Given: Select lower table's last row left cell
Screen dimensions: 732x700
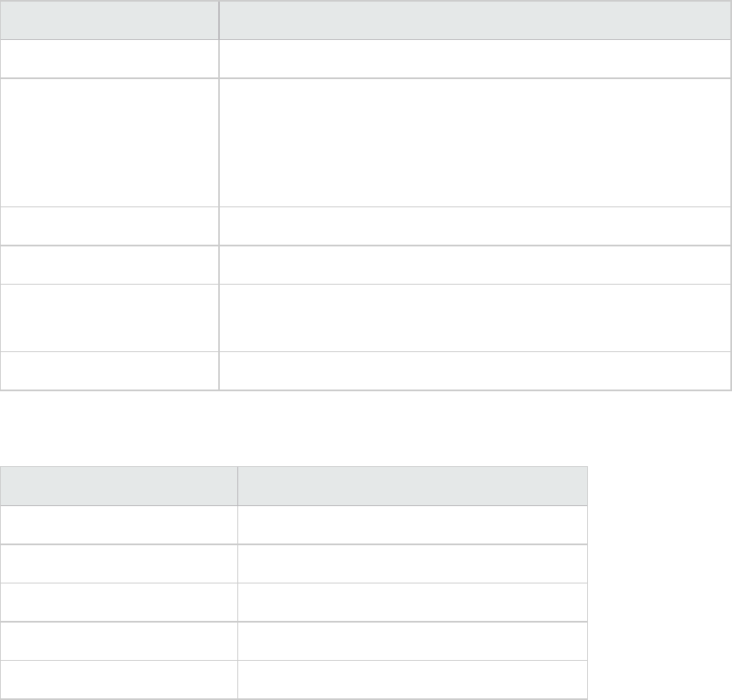Looking at the screenshot, I should tap(119, 679).
